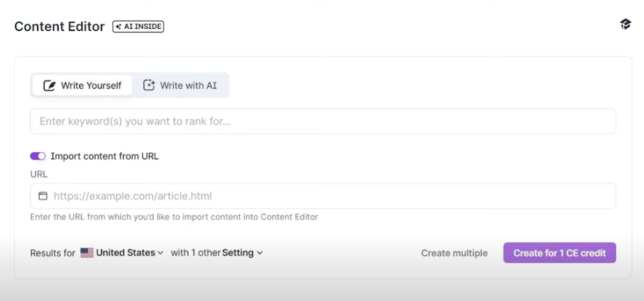
Task: Click the Content Editor page heading
Action: pyautogui.click(x=60, y=26)
